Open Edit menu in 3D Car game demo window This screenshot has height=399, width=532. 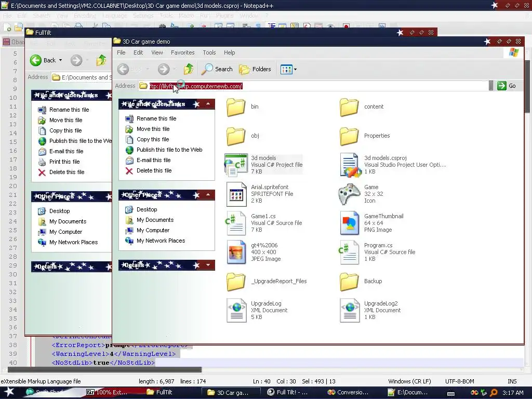[138, 52]
